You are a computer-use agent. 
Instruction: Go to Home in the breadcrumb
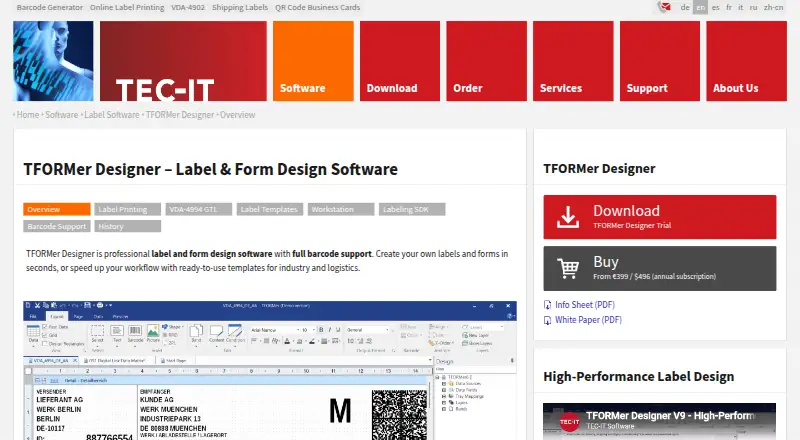click(x=28, y=115)
